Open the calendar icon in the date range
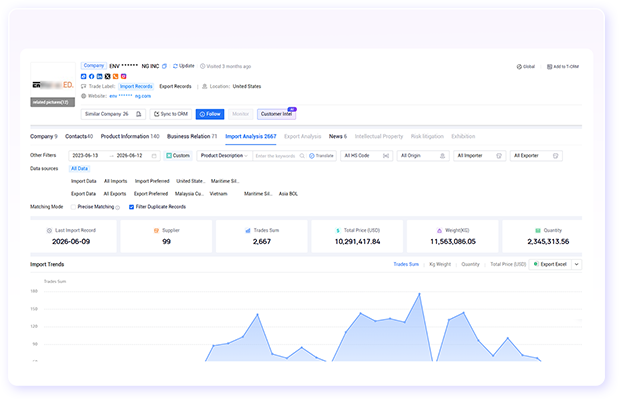 point(154,156)
